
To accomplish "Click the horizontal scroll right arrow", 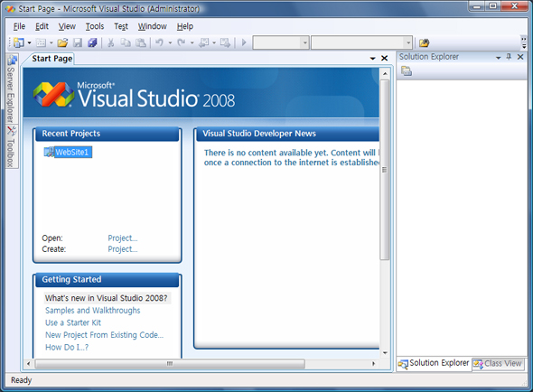I will coord(374,364).
